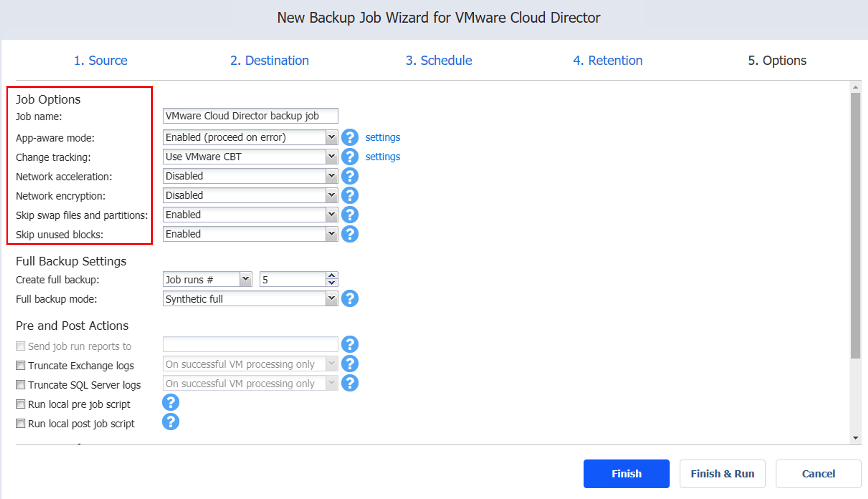Decrease the full backup job runs number

(x=332, y=283)
